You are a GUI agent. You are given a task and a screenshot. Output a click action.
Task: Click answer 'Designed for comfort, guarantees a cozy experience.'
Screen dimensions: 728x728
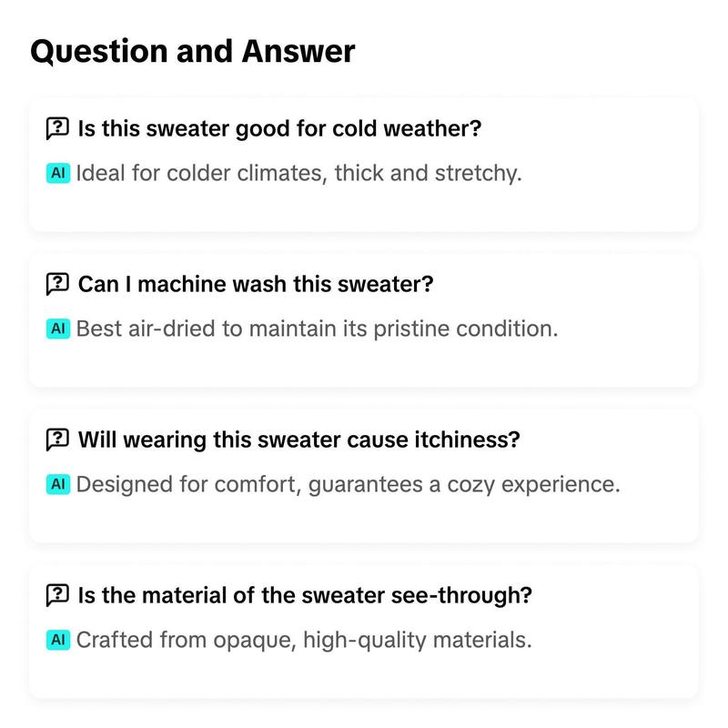pos(349,485)
